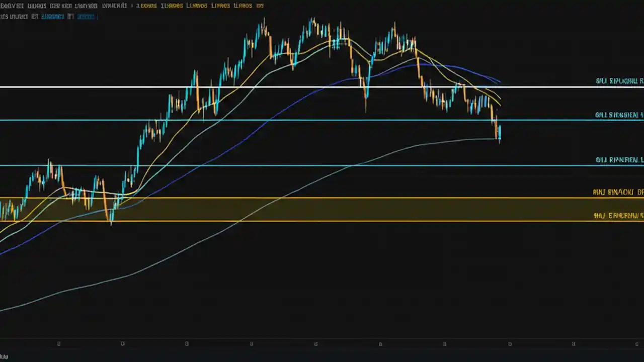Click the last icon at the toolbar's right end
644x362 pixels.
click(x=261, y=6)
